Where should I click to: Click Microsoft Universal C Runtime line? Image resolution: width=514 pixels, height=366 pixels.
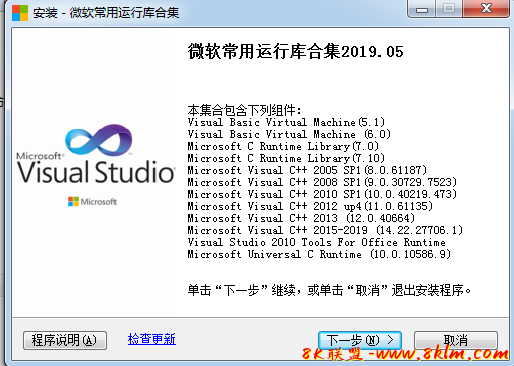(x=319, y=254)
